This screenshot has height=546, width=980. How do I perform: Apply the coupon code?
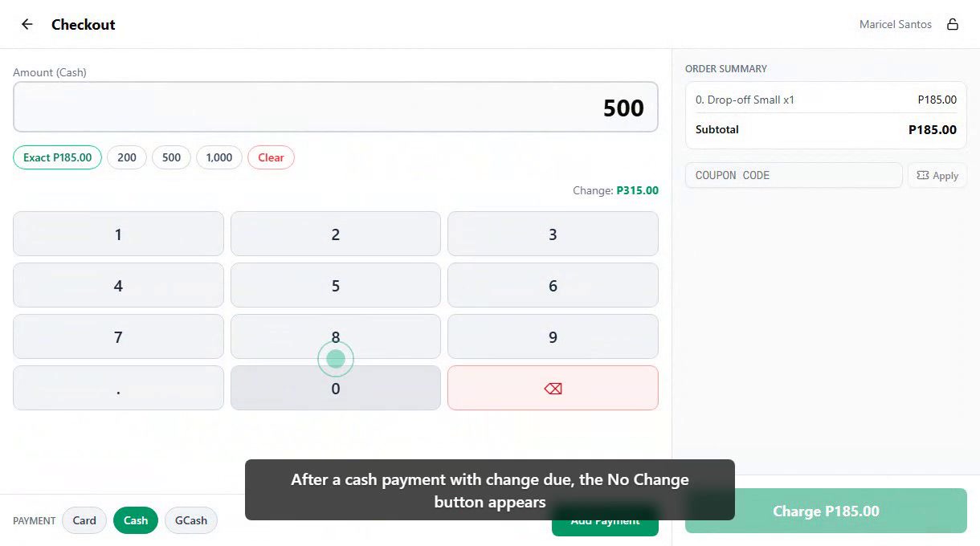[x=937, y=175]
